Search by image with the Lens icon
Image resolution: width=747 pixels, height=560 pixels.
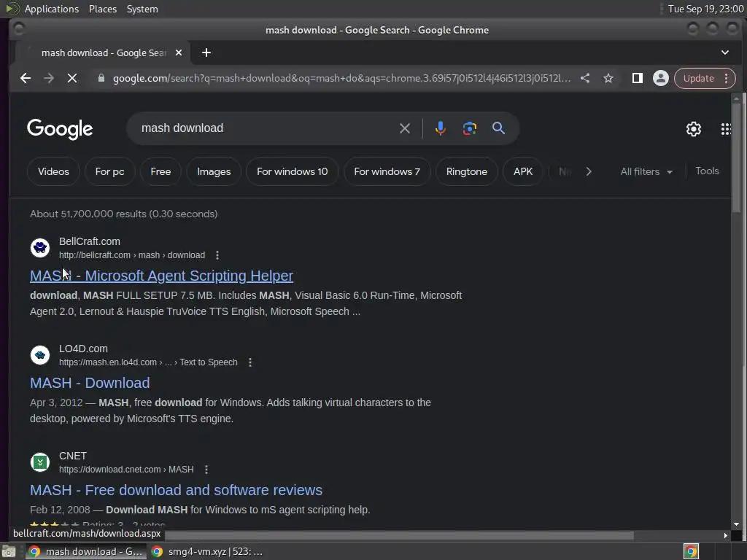[469, 128]
